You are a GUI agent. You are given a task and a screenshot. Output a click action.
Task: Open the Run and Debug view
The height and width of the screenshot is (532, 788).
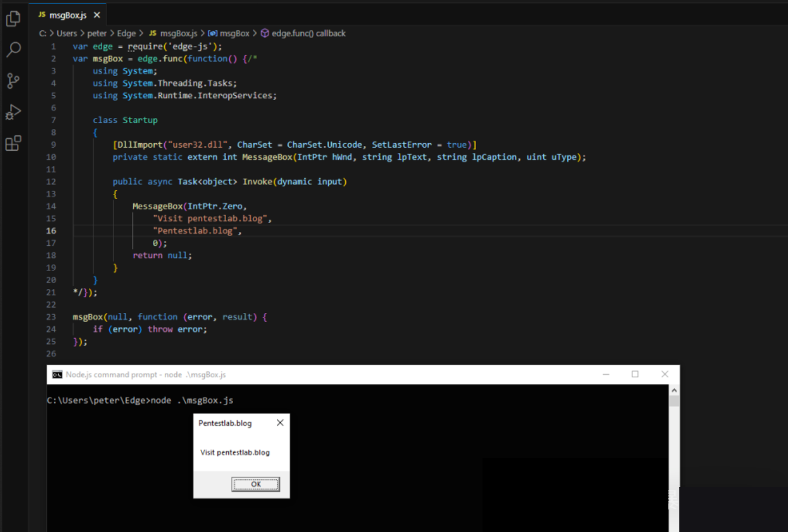(13, 112)
